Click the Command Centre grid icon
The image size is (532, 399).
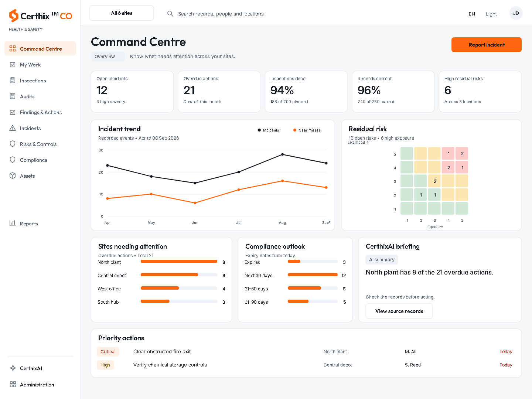[x=13, y=48]
